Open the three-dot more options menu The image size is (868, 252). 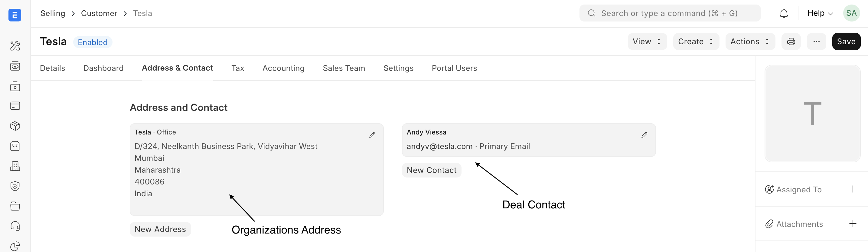816,41
